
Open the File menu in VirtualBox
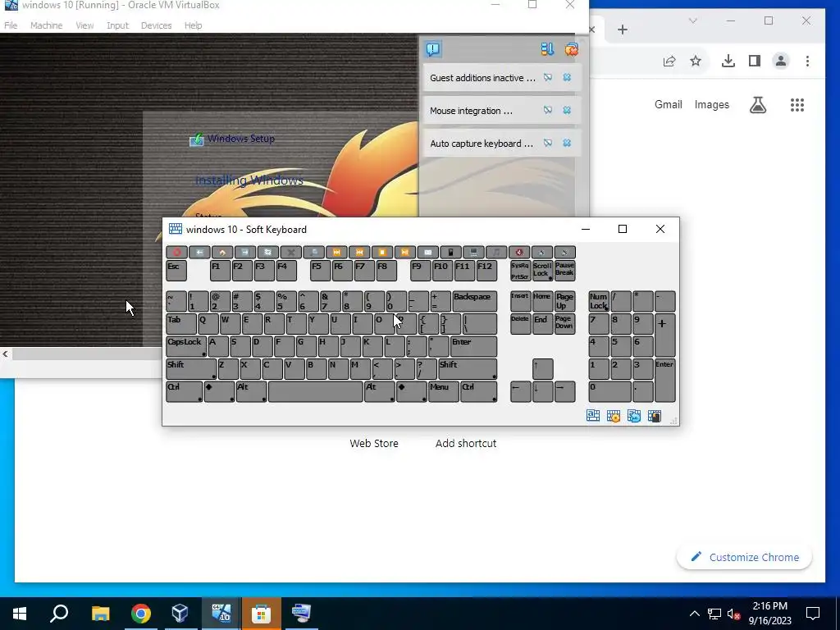click(11, 25)
